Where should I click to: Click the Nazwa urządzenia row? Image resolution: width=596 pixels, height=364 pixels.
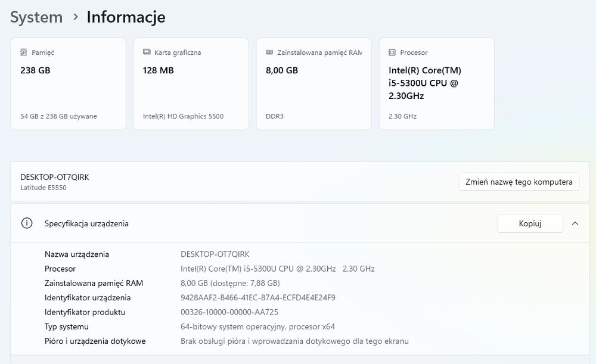77,254
